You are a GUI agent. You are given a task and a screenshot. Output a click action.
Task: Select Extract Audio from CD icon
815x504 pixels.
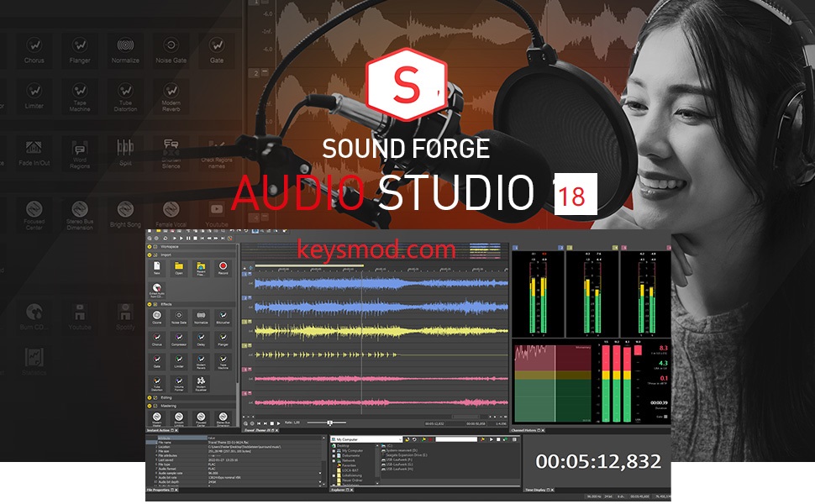pyautogui.click(x=157, y=291)
